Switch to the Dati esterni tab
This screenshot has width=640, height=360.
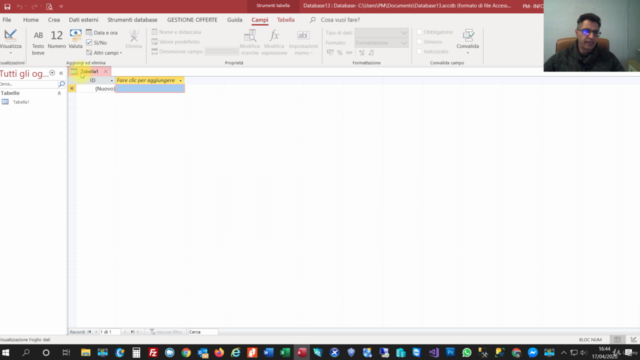point(83,20)
